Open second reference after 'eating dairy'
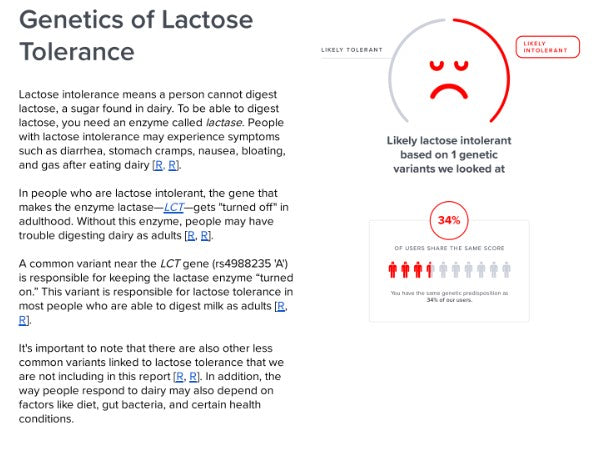 (x=172, y=165)
